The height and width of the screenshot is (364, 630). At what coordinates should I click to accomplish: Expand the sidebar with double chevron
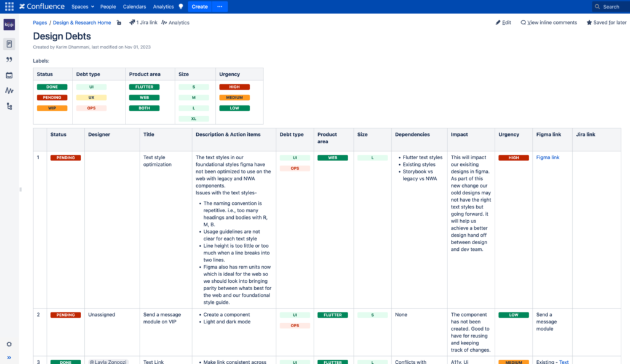[9, 357]
